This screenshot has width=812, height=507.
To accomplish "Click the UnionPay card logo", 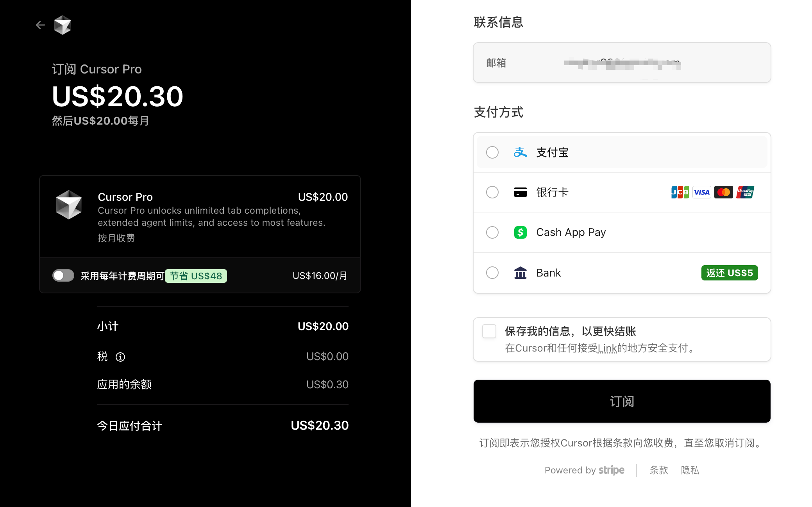I will (745, 192).
